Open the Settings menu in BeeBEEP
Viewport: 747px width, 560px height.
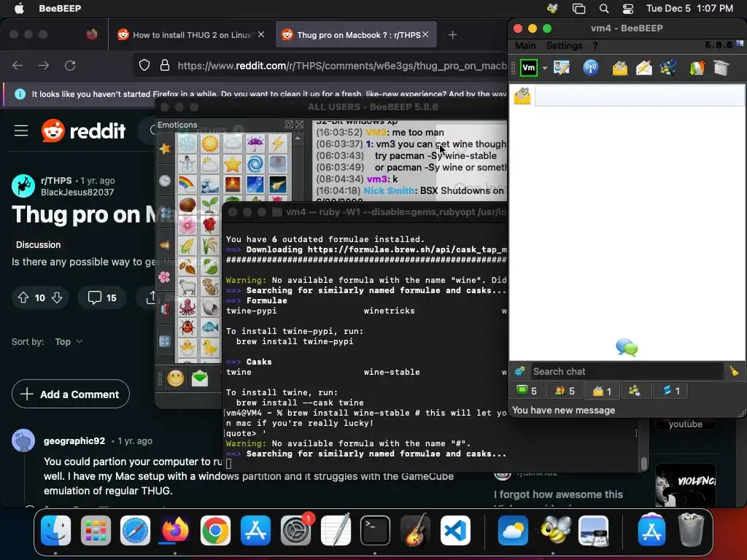[564, 46]
